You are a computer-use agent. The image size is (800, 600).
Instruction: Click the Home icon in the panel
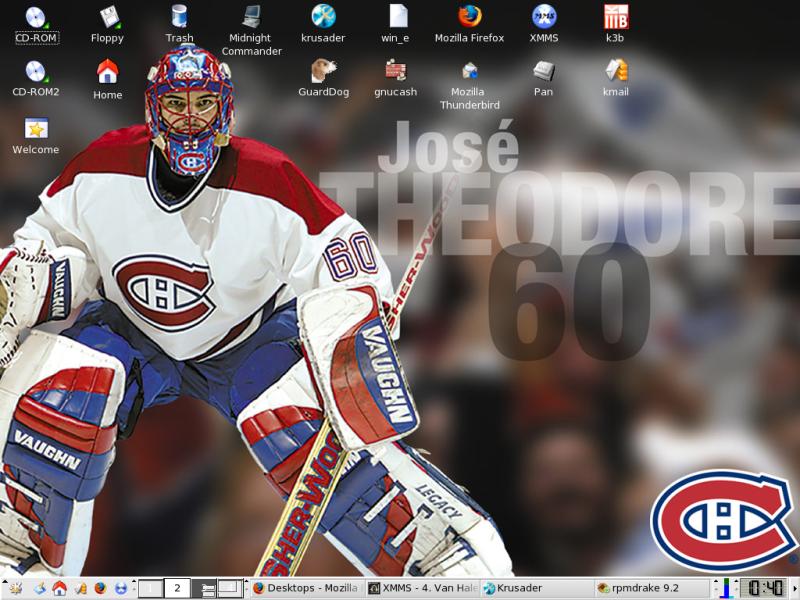click(x=59, y=588)
